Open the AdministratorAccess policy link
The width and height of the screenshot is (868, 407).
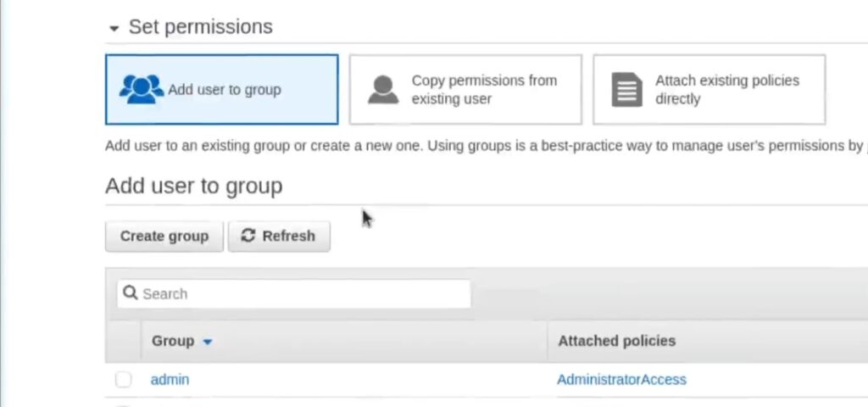[x=621, y=379]
